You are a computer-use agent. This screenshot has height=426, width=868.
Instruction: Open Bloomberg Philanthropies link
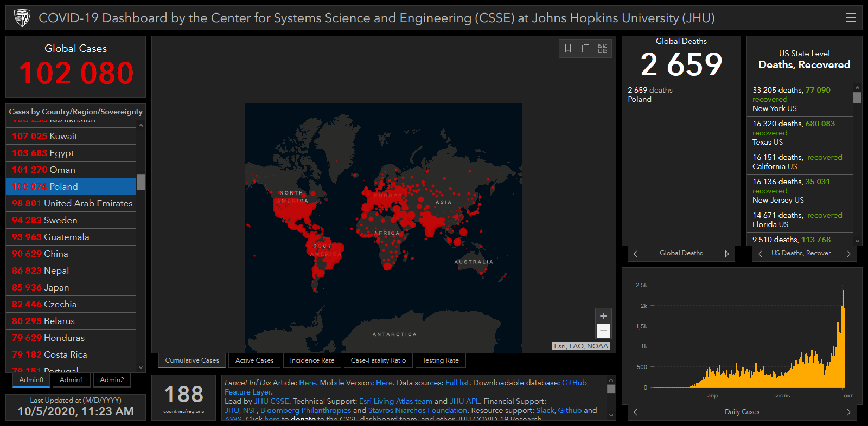click(305, 410)
